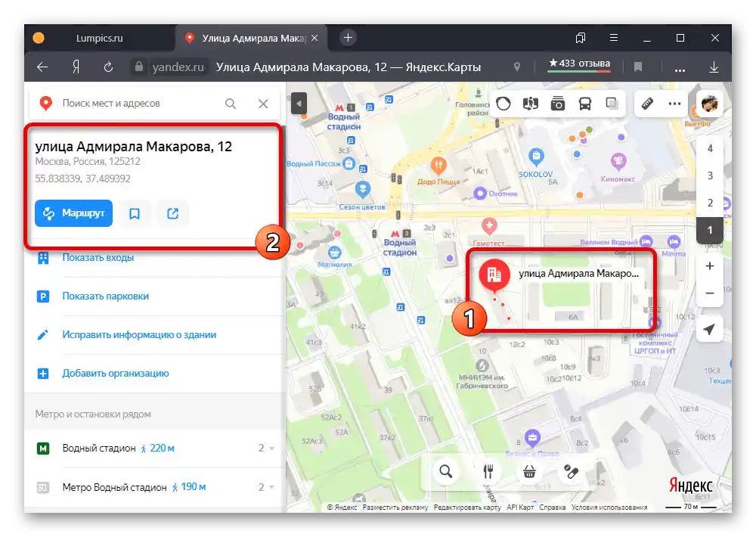Image resolution: width=756 pixels, height=537 pixels.
Task: Click Добавить организацию link
Action: 115,374
